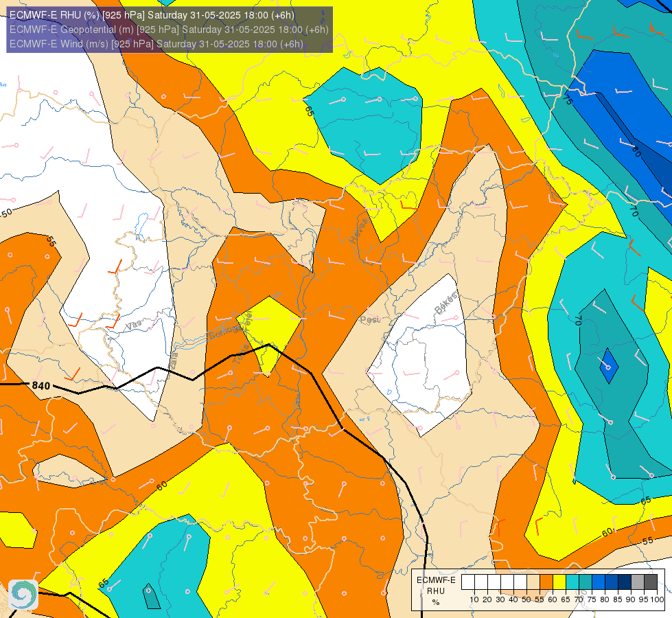
Task: Select the ECMWF-E RHU (%) title line
Action: coord(152,15)
